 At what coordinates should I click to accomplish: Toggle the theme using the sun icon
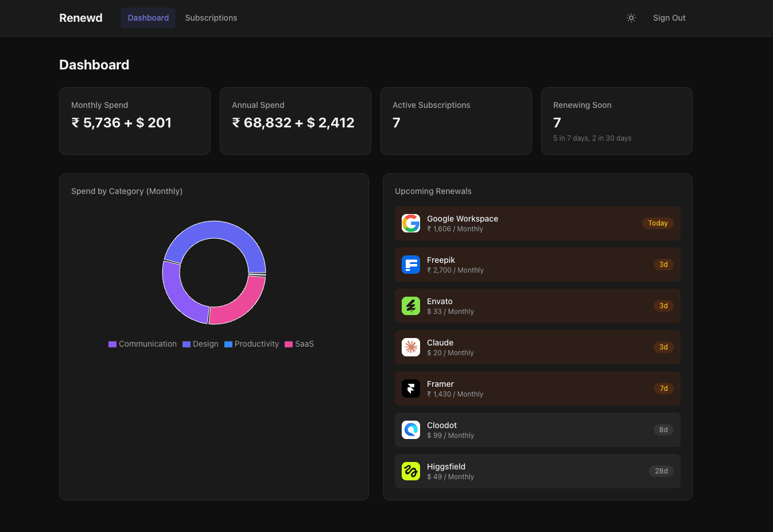click(631, 18)
